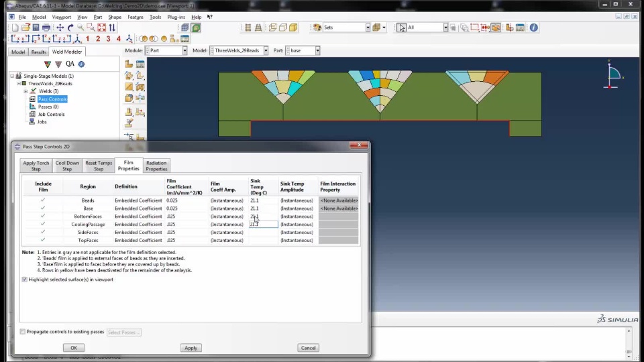
Task: Click the QA icon in Weld Modeler
Action: [x=70, y=64]
